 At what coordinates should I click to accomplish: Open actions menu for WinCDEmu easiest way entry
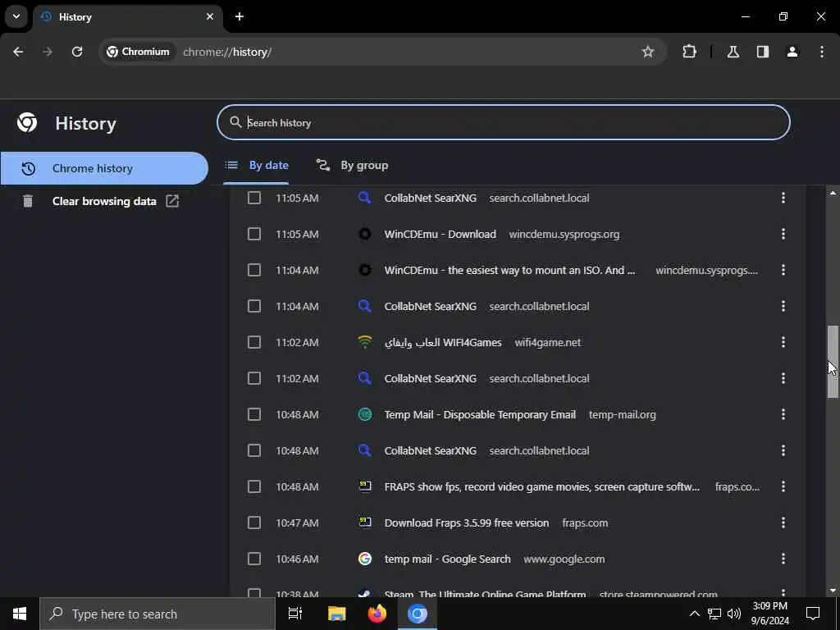(x=783, y=270)
